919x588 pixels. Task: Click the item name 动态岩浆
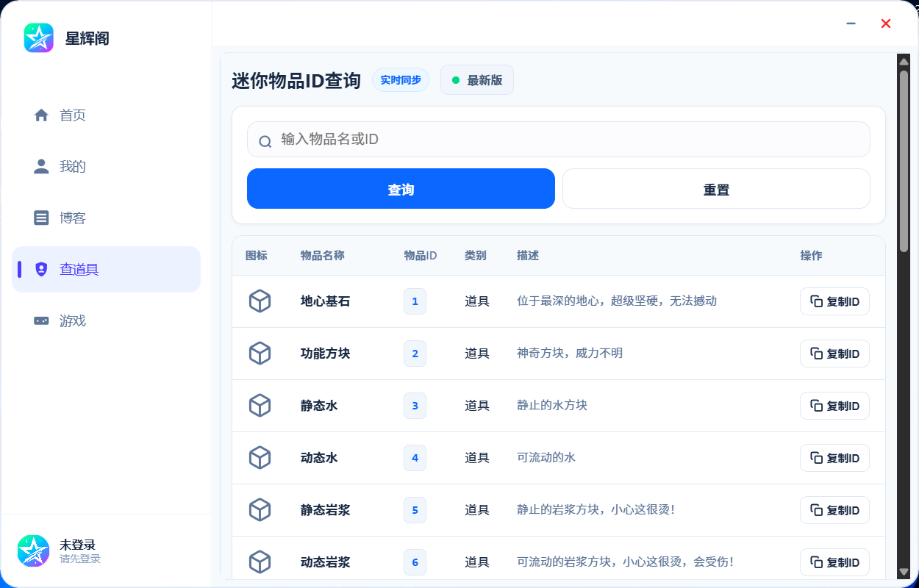325,562
